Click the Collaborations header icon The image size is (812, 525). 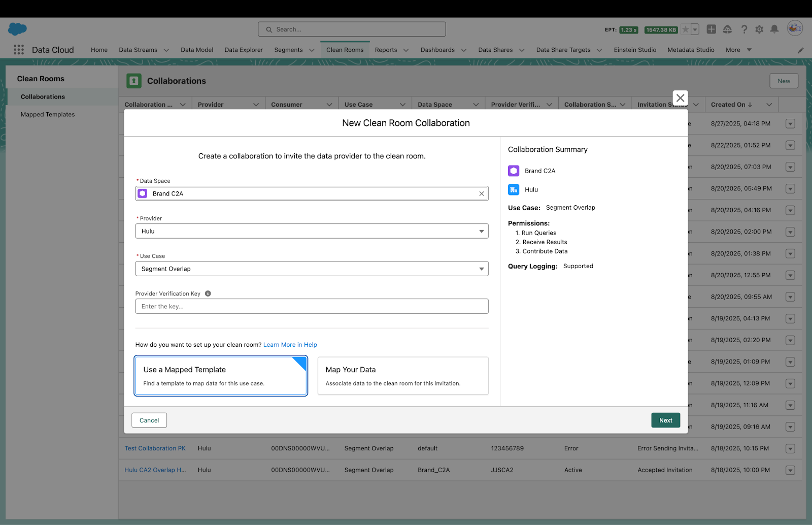click(134, 81)
